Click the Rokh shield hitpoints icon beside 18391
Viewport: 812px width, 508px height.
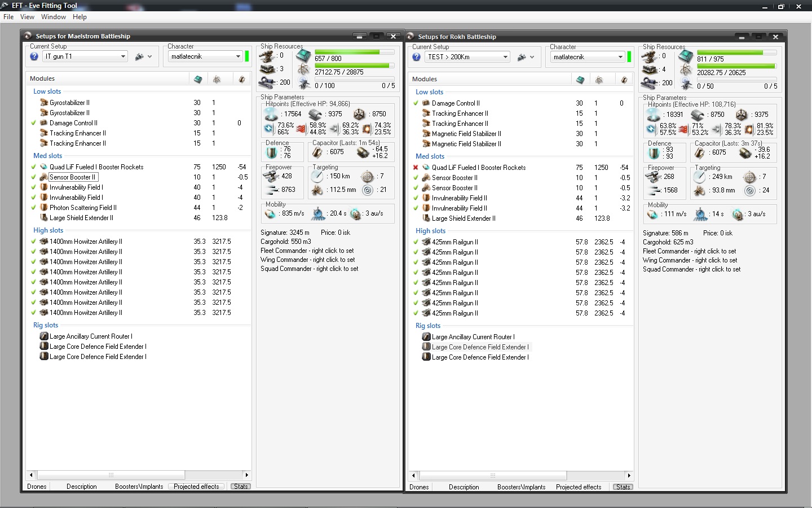tap(654, 115)
